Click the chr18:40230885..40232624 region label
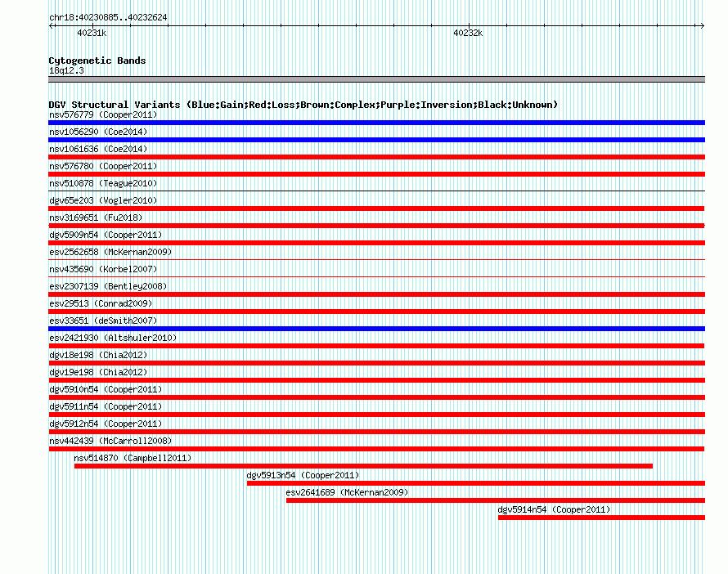 (x=108, y=18)
